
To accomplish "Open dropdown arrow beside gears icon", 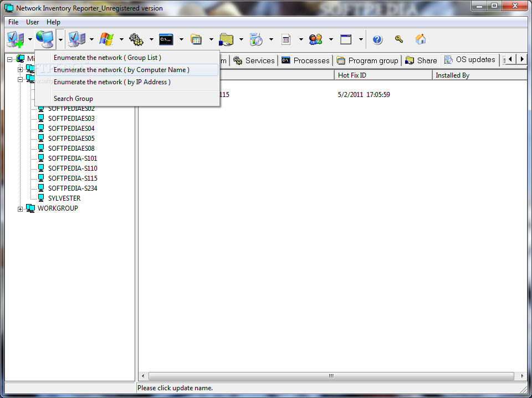I will click(151, 39).
